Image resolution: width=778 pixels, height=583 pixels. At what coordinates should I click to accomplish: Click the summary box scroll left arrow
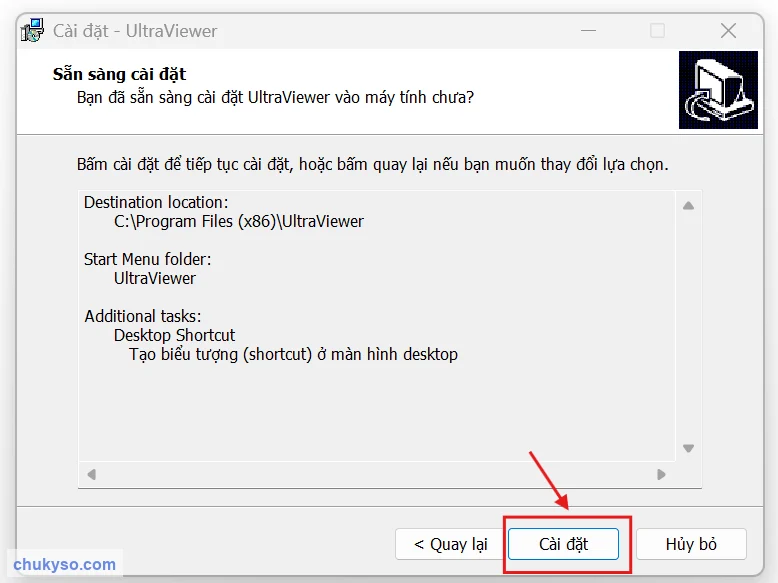pyautogui.click(x=91, y=474)
